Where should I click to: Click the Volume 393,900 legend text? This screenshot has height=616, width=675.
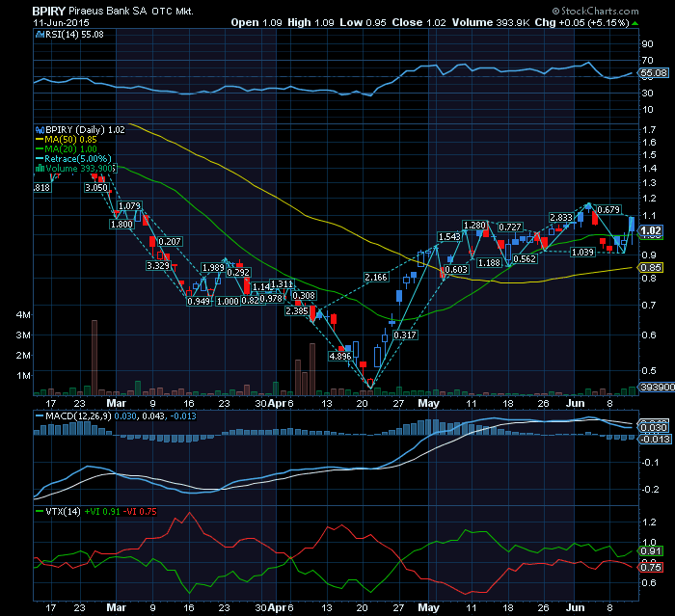(x=80, y=169)
